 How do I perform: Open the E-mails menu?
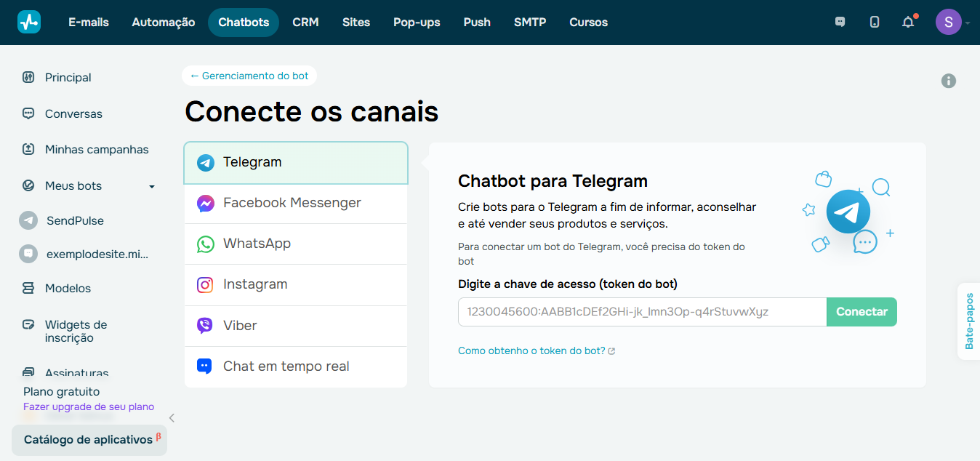point(89,22)
